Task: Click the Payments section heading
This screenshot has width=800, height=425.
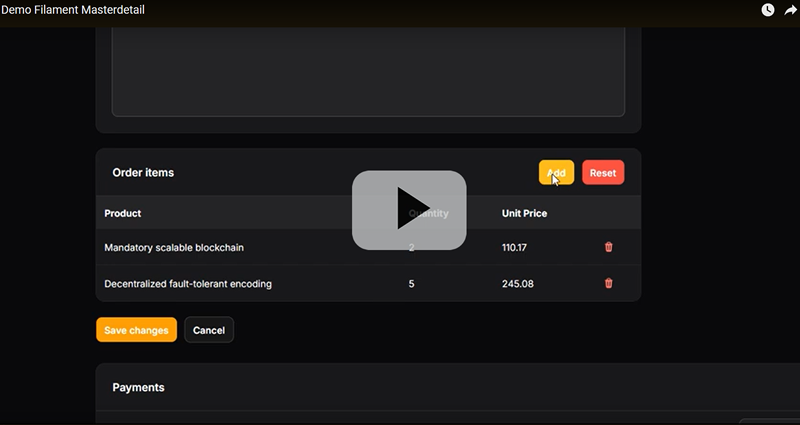Action: point(138,387)
